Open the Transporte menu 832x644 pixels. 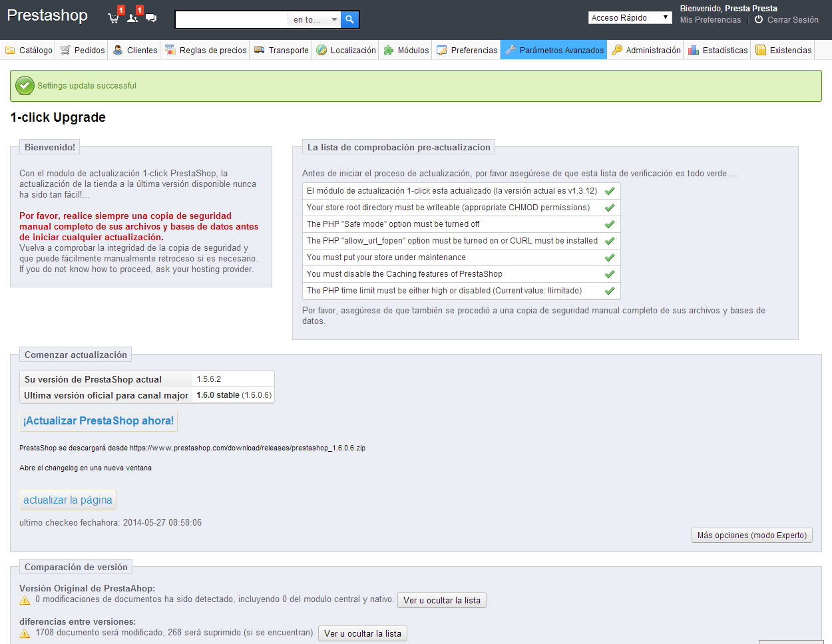(x=282, y=50)
